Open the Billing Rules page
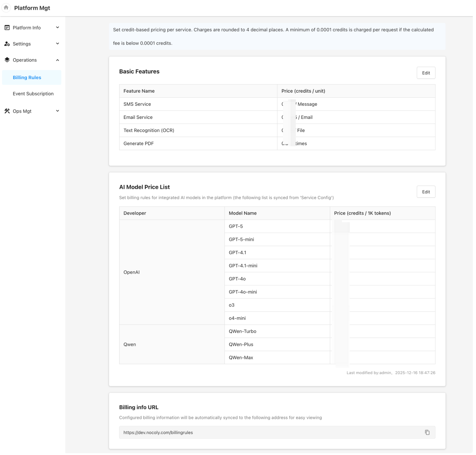The image size is (476, 455). [27, 77]
